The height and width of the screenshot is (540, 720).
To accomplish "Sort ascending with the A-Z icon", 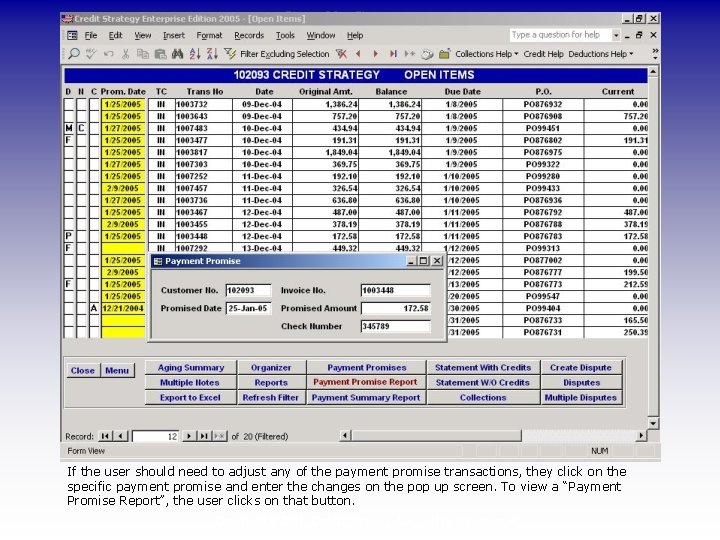I will pyautogui.click(x=195, y=54).
